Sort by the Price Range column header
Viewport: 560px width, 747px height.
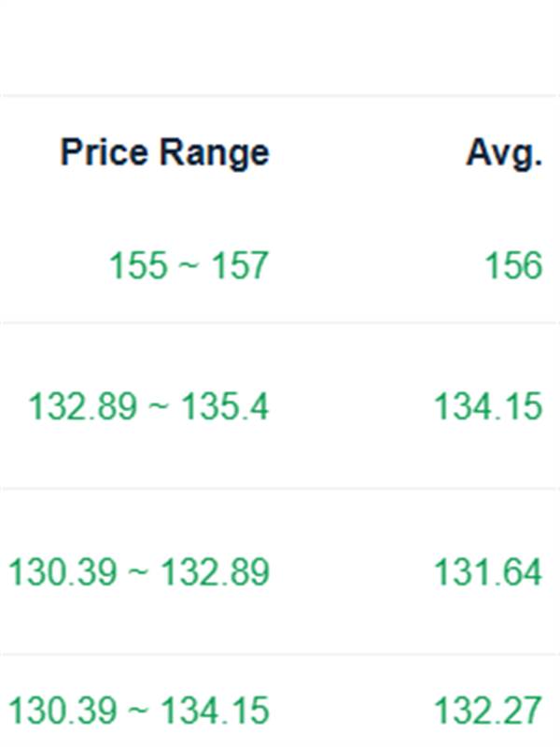[164, 152]
